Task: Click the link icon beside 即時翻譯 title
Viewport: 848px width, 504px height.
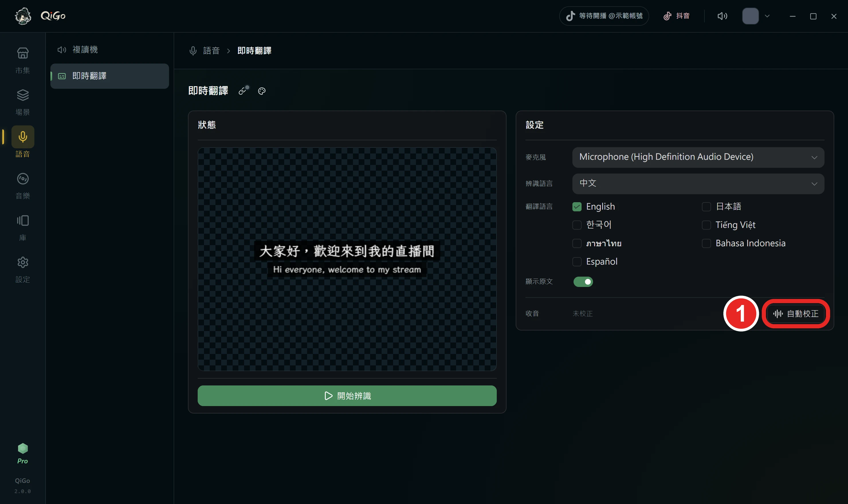Action: pos(243,90)
